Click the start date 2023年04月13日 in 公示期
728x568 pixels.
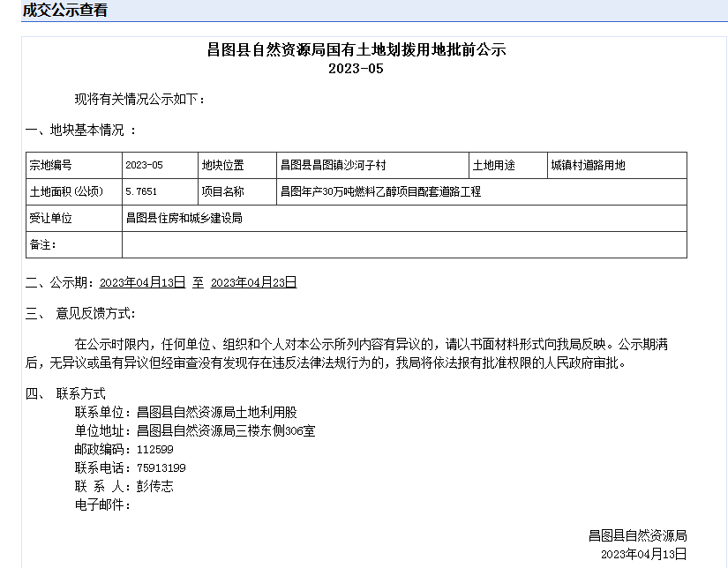[143, 282]
